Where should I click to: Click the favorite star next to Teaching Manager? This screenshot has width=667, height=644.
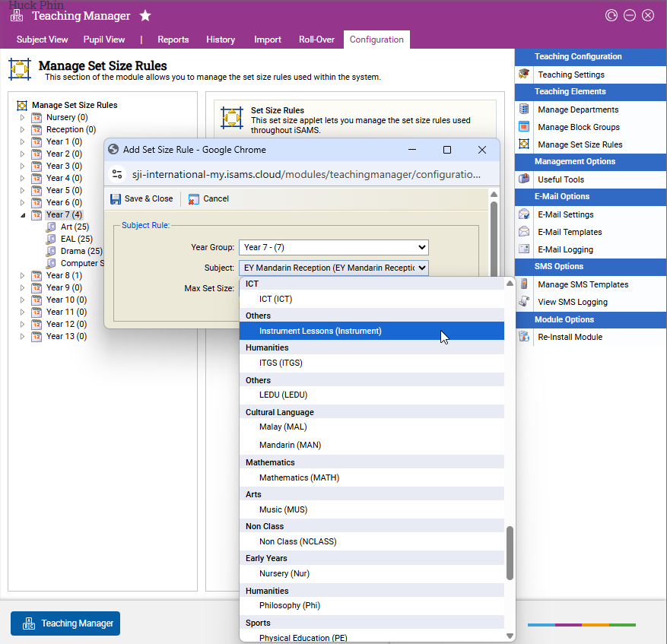click(x=145, y=16)
